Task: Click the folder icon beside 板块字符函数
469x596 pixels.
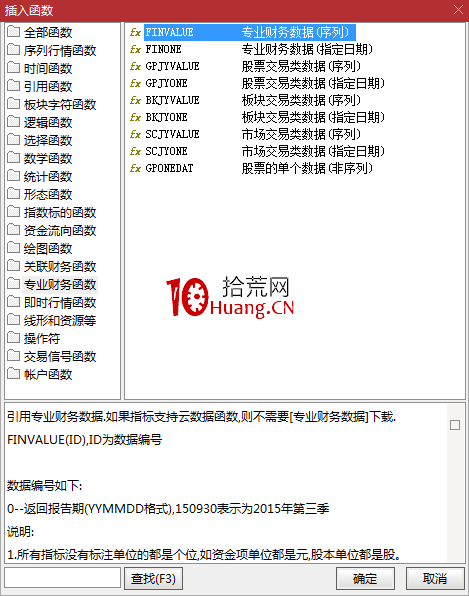Action: pyautogui.click(x=14, y=103)
